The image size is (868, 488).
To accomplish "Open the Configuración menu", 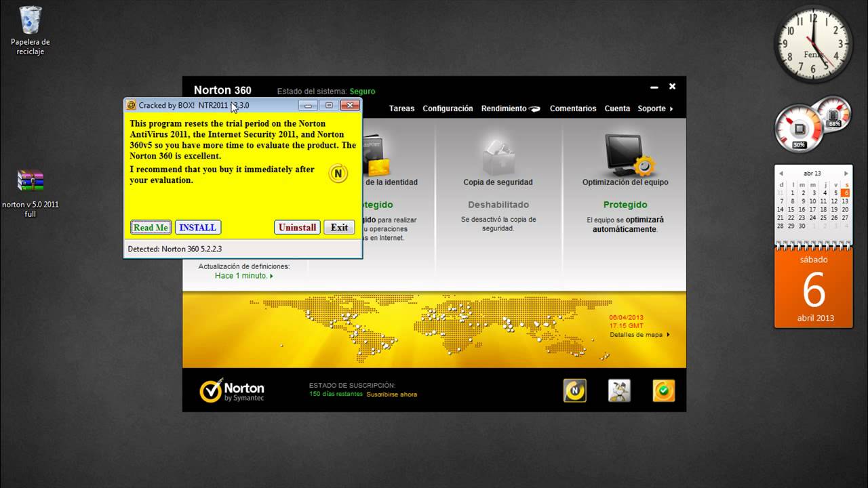I will point(448,108).
